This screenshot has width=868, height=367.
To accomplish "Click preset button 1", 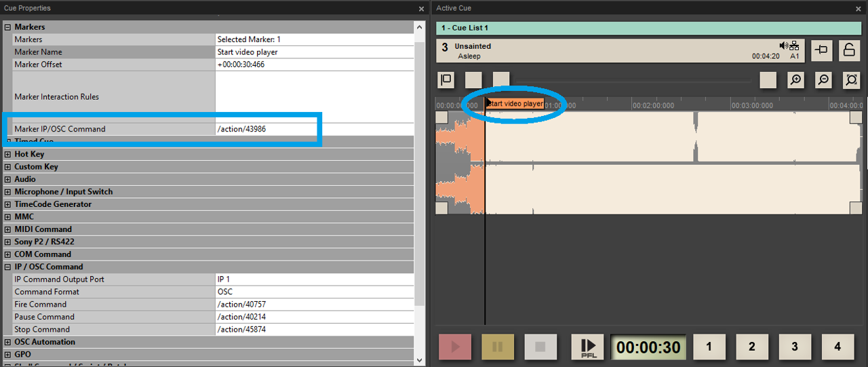I will [709, 347].
